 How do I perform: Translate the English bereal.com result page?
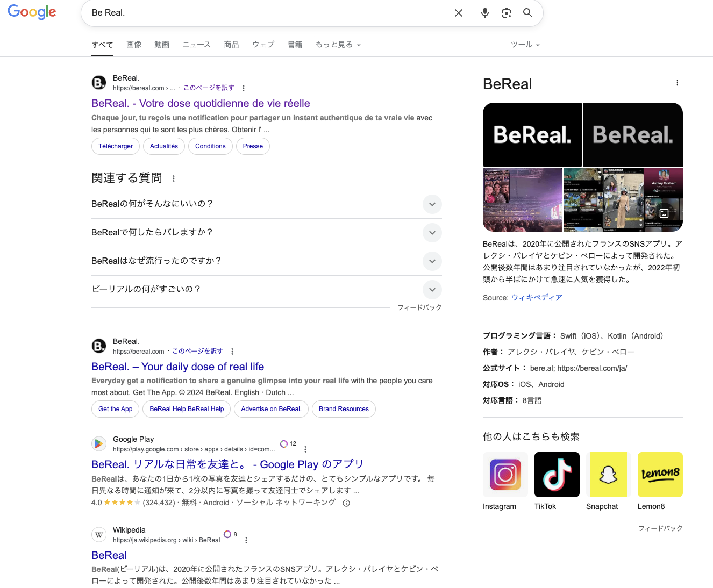point(197,351)
